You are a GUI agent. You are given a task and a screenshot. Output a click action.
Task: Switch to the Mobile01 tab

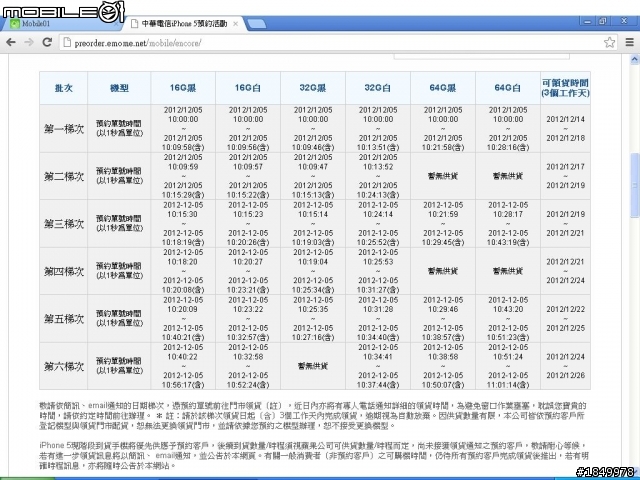pos(61,24)
